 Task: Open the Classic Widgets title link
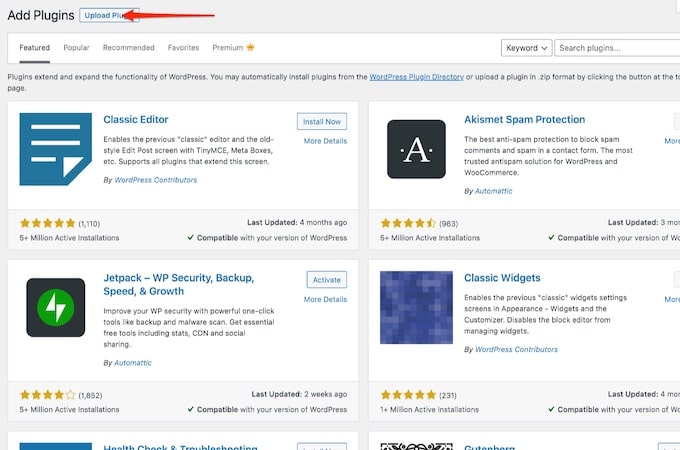[x=502, y=278]
